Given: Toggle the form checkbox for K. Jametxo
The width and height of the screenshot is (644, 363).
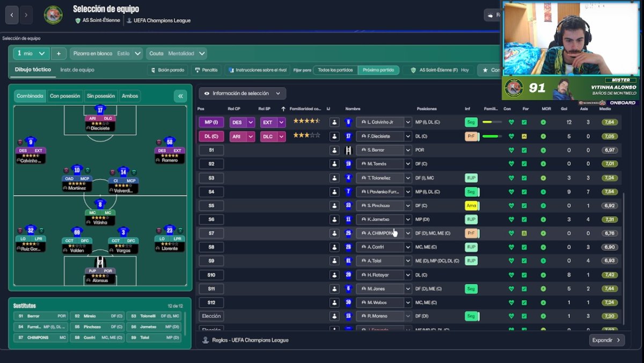Looking at the screenshot, I should pyautogui.click(x=524, y=219).
